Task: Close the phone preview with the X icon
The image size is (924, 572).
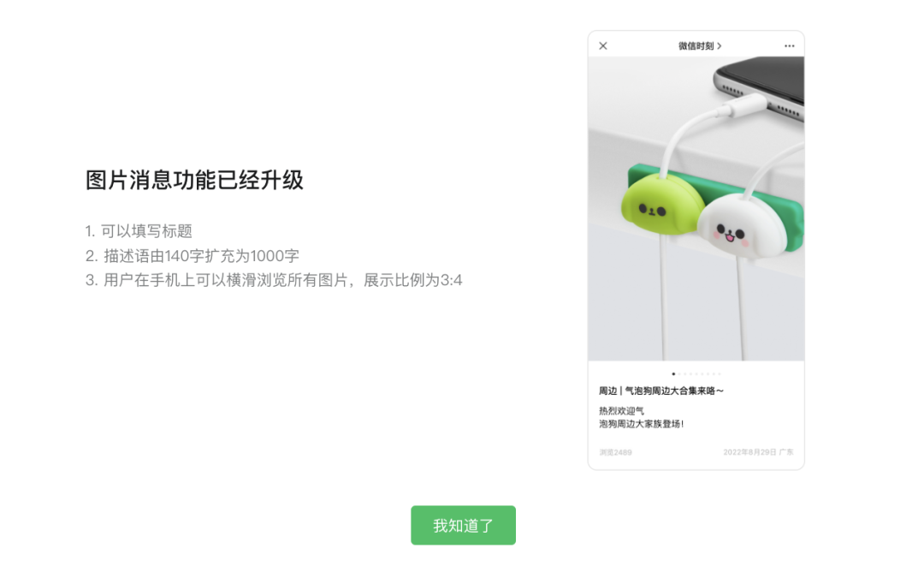Action: [603, 46]
